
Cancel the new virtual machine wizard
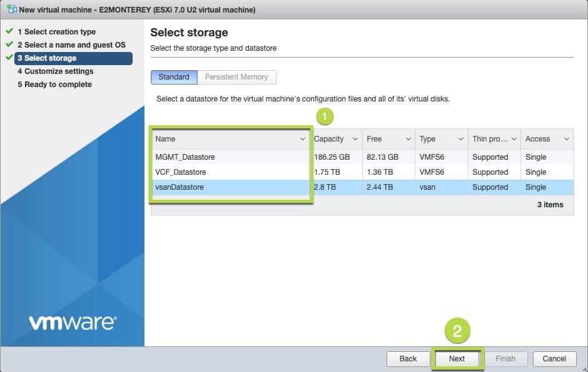coord(554,359)
